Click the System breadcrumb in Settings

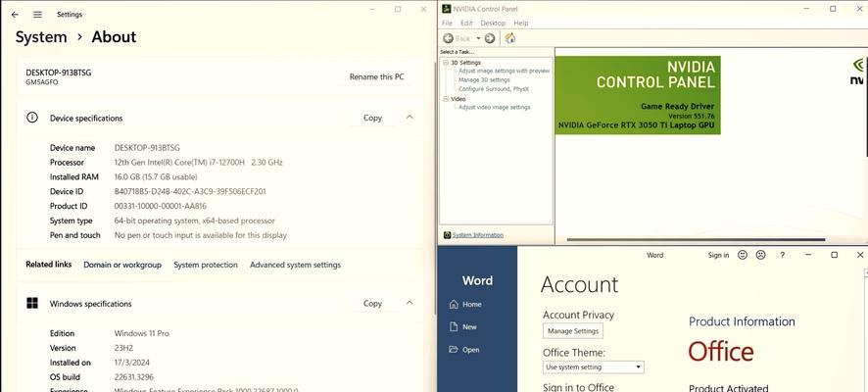[41, 37]
